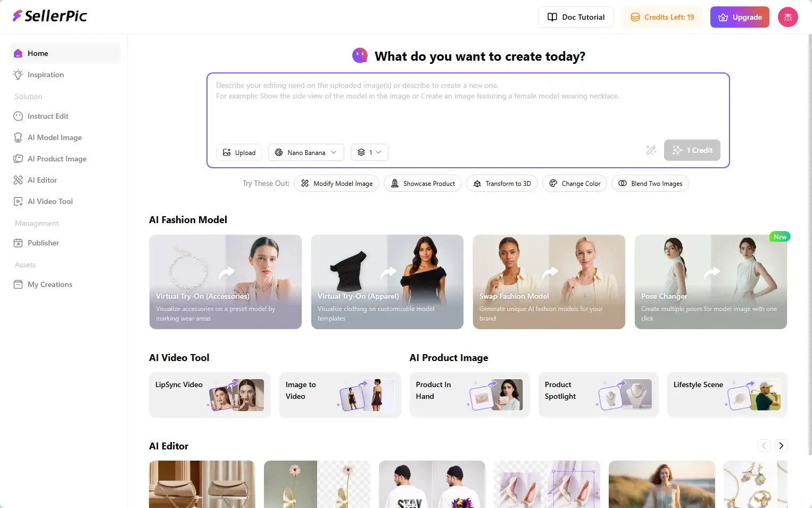Screen dimensions: 812x508
Task: Click the SellerPic logo
Action: [x=49, y=16]
